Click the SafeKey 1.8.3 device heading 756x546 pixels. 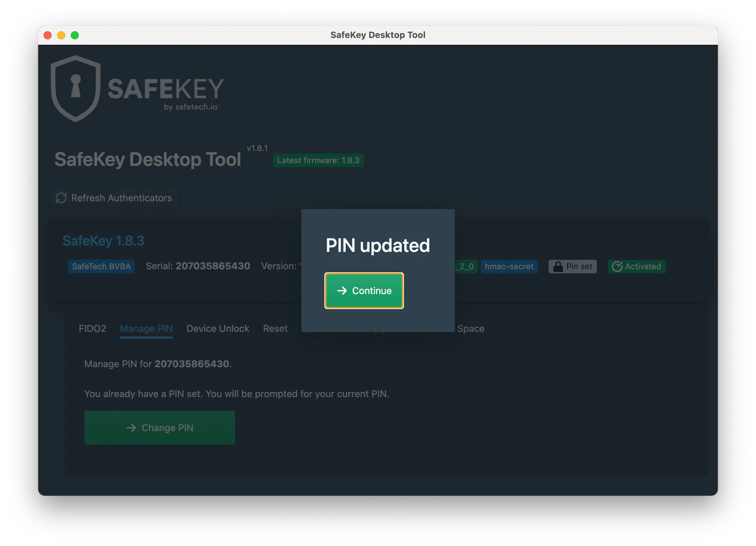tap(103, 241)
